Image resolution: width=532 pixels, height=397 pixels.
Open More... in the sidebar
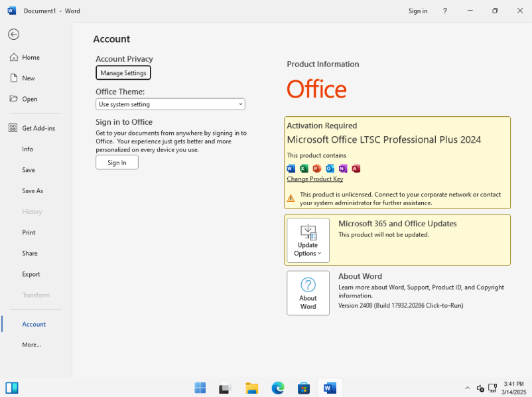tap(32, 345)
